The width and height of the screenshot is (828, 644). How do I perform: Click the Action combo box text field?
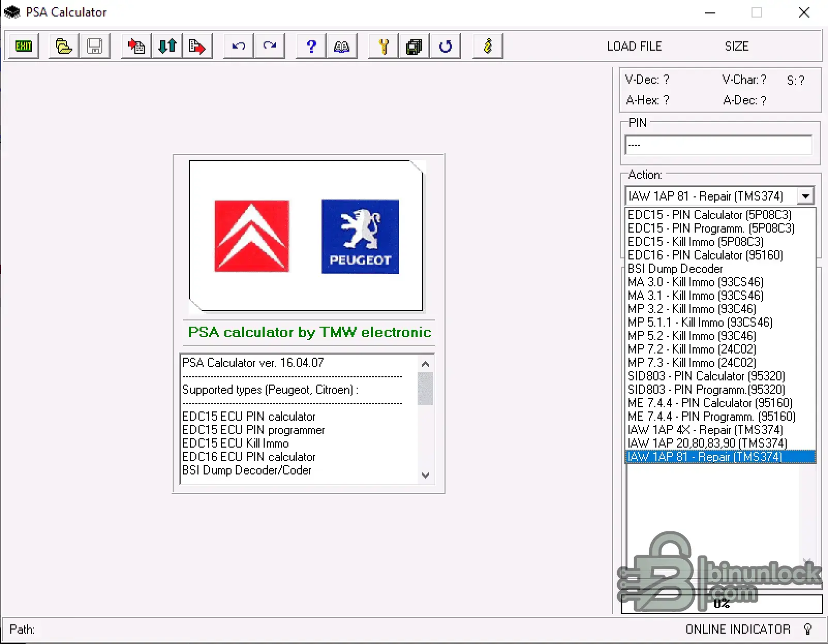pyautogui.click(x=711, y=196)
